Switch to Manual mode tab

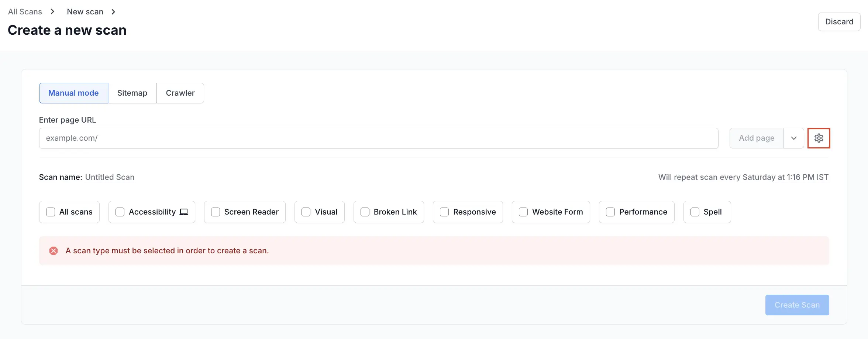tap(73, 93)
